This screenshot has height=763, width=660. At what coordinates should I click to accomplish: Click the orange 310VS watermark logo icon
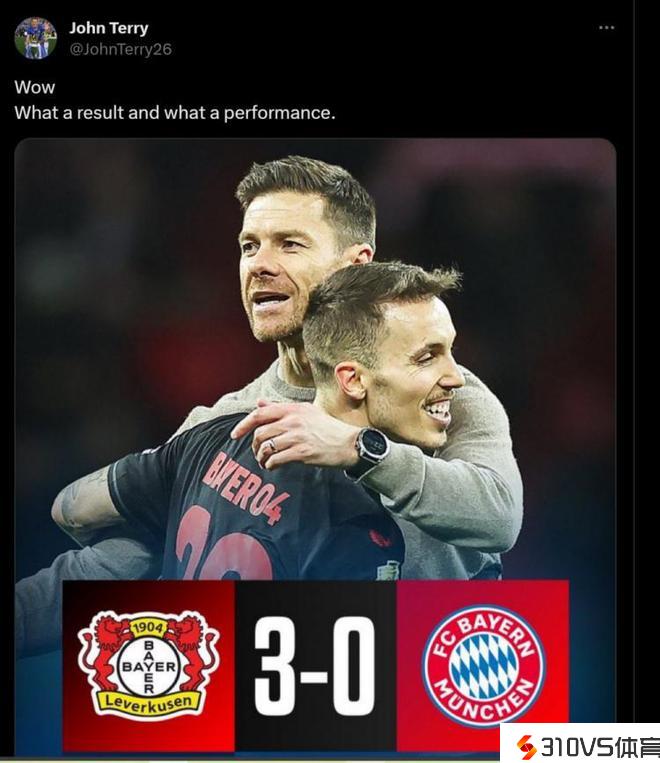point(527,746)
